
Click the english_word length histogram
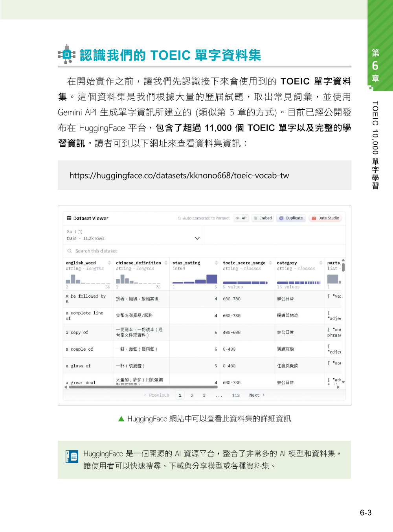point(88,279)
